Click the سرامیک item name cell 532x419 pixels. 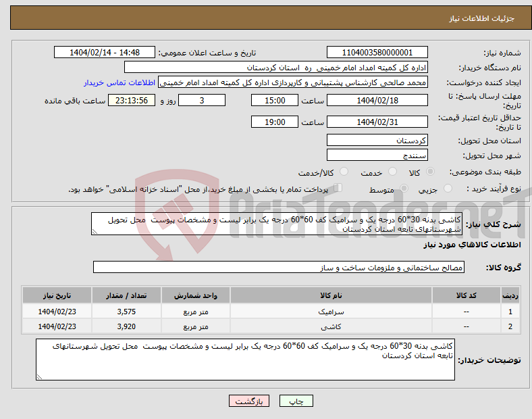(331, 312)
